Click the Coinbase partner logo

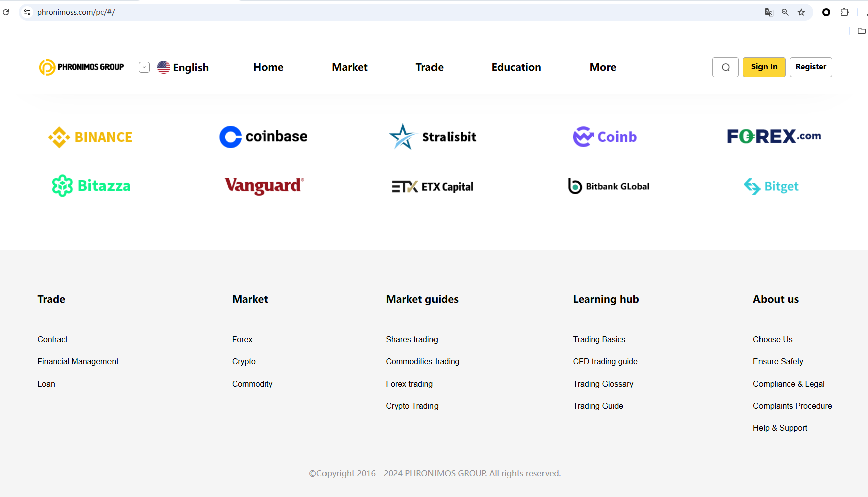[x=263, y=137]
